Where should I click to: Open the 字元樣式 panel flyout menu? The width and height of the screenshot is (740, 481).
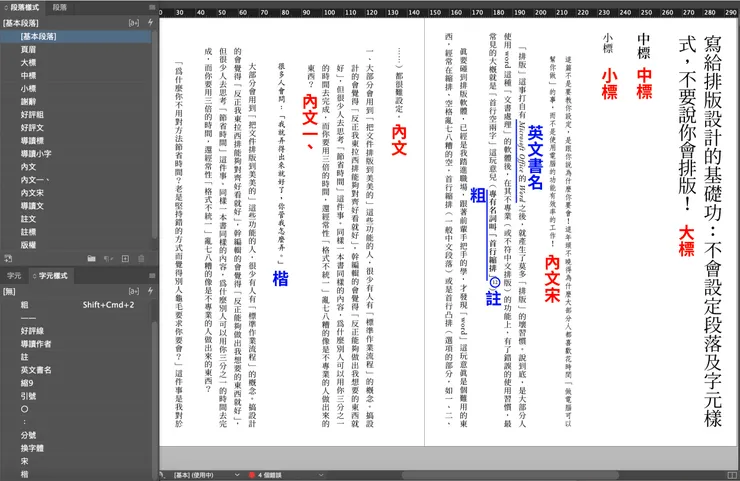(152, 276)
